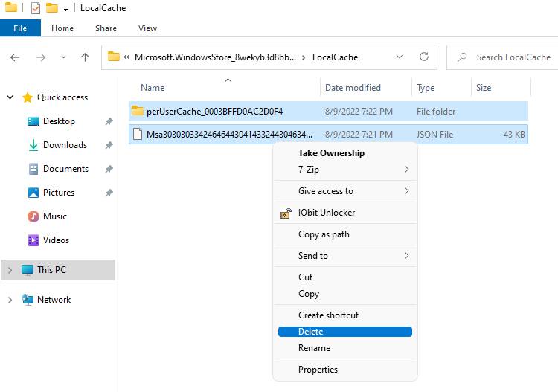Click the search magnifier icon
Image resolution: width=558 pixels, height=392 pixels.
coord(462,57)
